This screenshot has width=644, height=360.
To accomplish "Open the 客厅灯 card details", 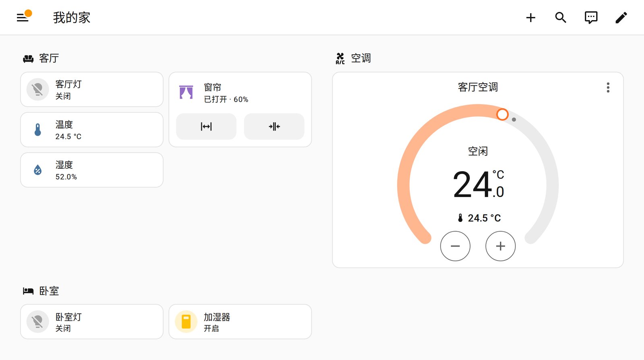I will (92, 89).
